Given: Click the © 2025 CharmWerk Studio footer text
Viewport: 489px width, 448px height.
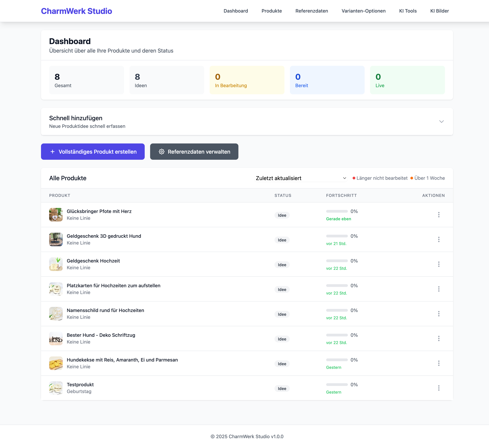Looking at the screenshot, I should point(247,437).
